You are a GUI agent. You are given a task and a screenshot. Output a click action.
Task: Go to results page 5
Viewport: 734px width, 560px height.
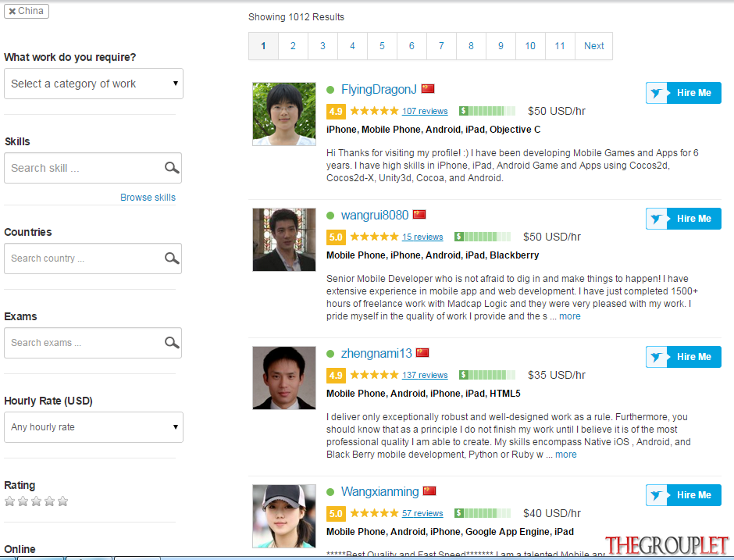click(x=382, y=46)
